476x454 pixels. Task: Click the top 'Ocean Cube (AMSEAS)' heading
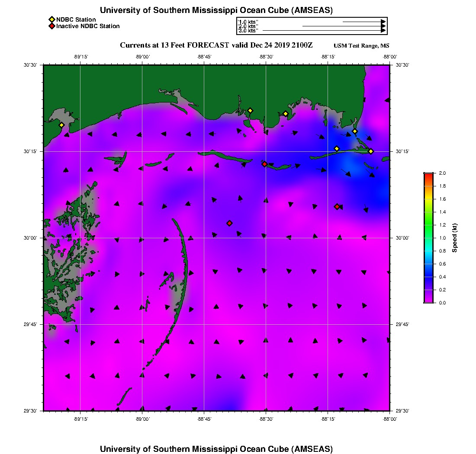[x=216, y=10]
